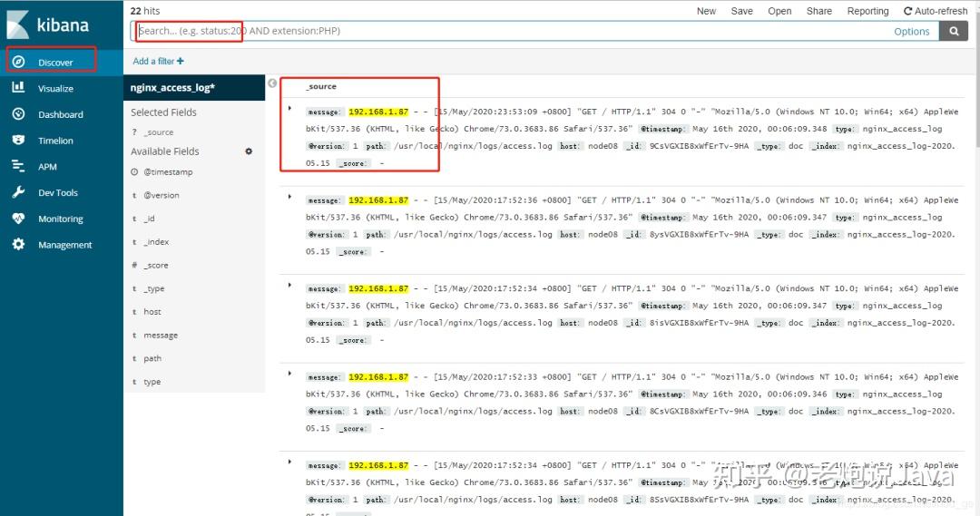Click the 22 hits count
The image size is (980, 516).
point(145,11)
